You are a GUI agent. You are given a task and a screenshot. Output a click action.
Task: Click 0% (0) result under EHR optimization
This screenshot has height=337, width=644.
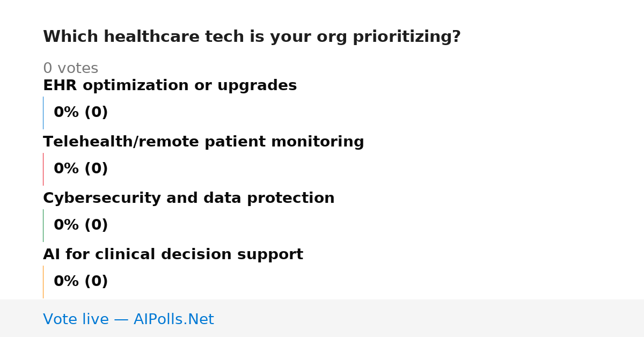(80, 113)
